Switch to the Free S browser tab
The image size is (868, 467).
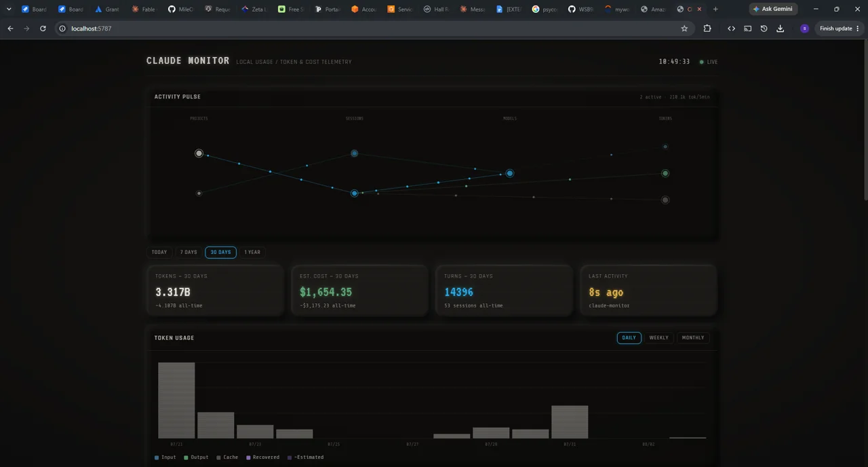coord(290,10)
